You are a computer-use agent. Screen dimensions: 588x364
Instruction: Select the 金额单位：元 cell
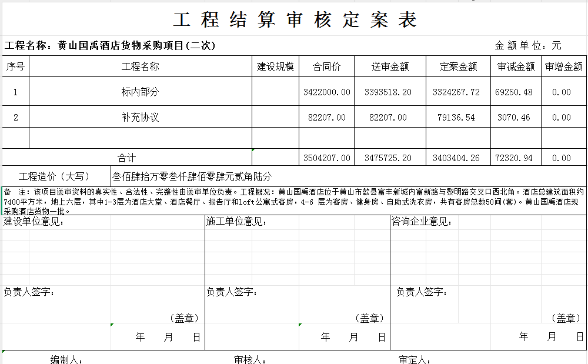pos(527,45)
